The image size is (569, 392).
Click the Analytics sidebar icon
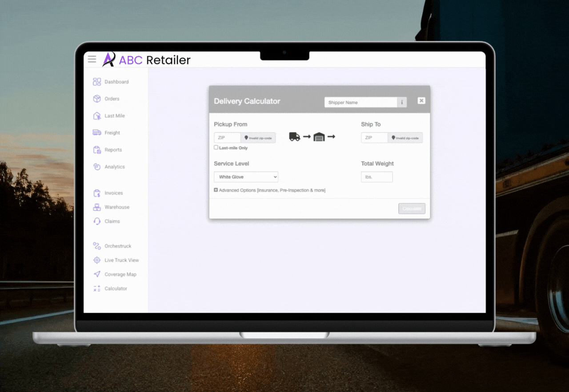pyautogui.click(x=96, y=167)
